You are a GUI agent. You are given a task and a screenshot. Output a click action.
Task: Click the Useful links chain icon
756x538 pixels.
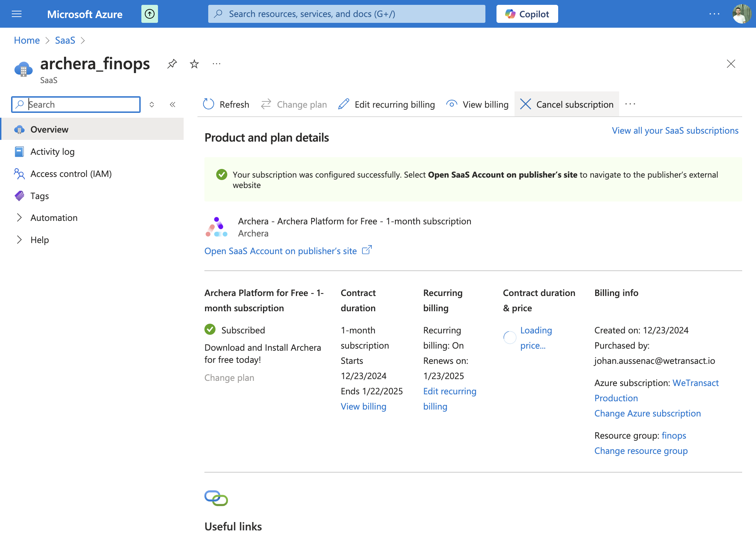click(x=216, y=498)
